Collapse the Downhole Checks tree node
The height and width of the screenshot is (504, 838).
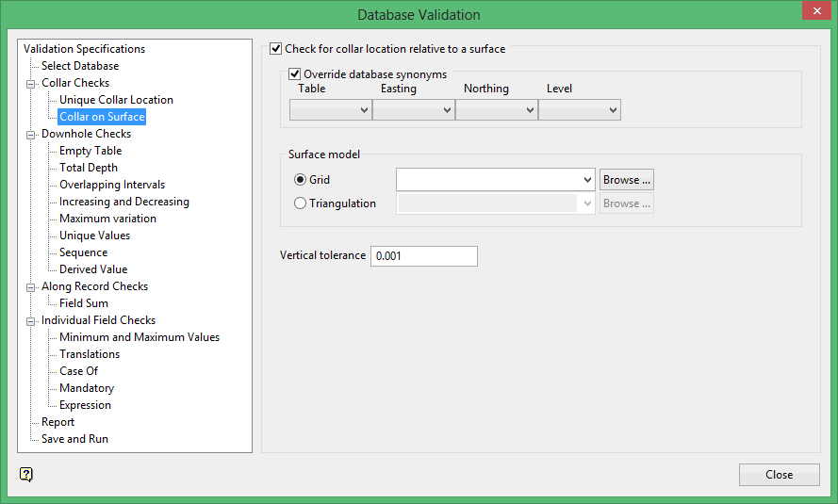tap(30, 134)
